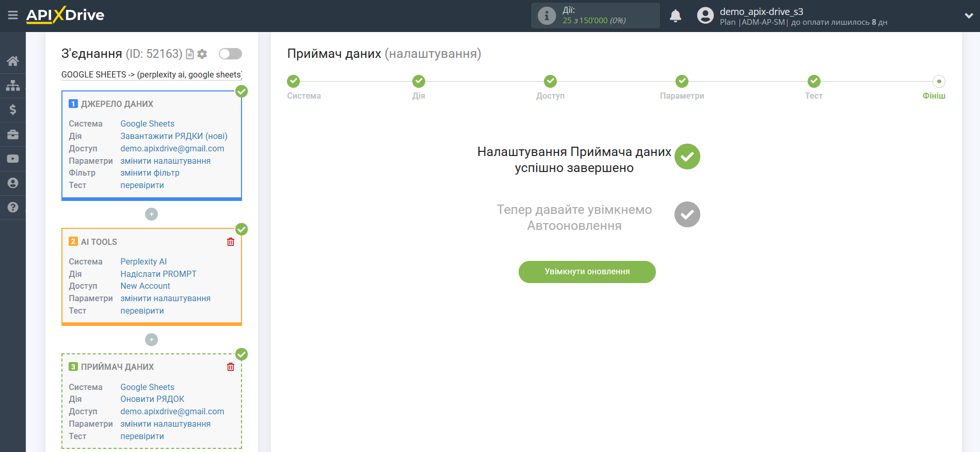The image size is (980, 452).
Task: Add step after the data source block
Action: (x=151, y=214)
